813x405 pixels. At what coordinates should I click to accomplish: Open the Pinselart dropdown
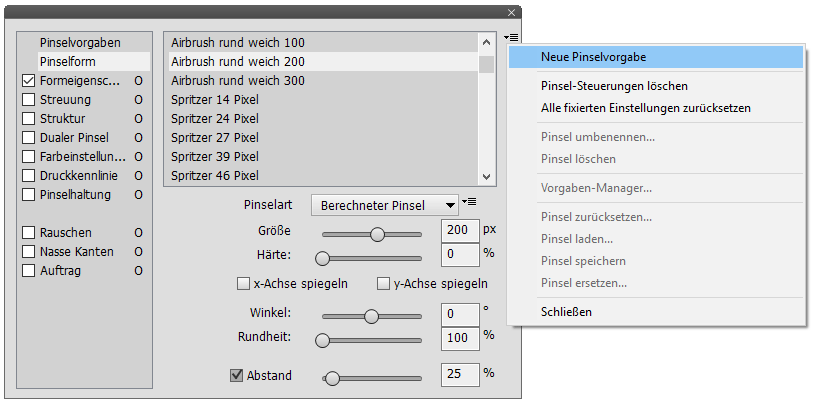click(x=384, y=205)
